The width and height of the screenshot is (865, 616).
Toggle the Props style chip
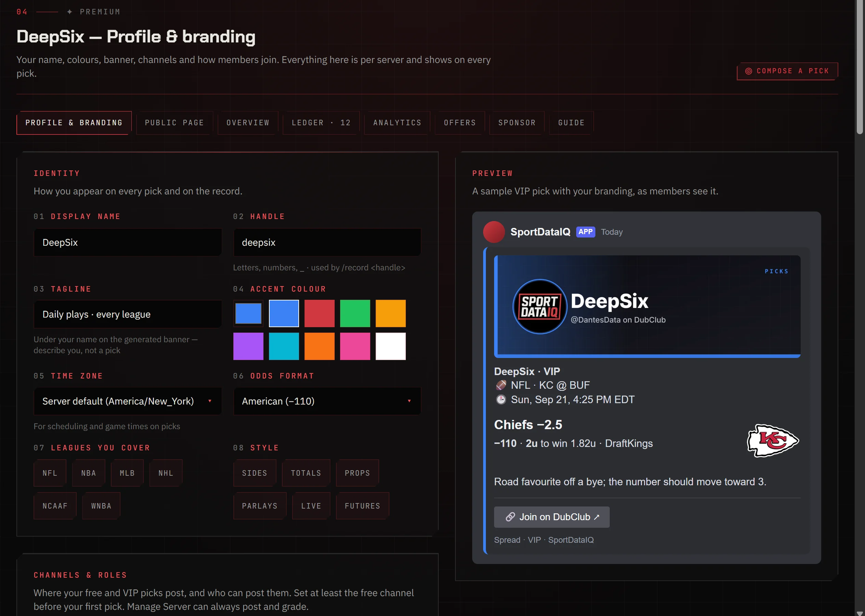[357, 473]
